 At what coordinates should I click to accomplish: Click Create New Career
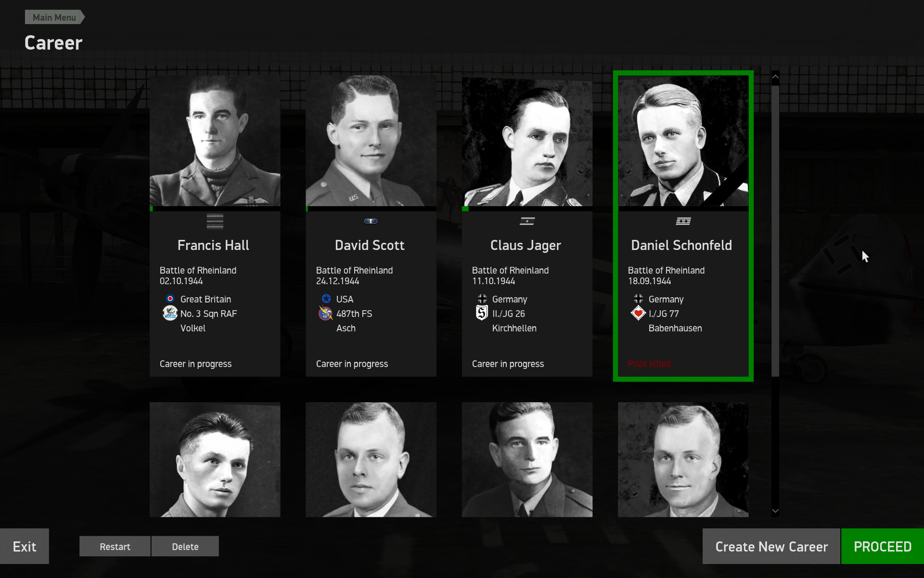pyautogui.click(x=771, y=547)
